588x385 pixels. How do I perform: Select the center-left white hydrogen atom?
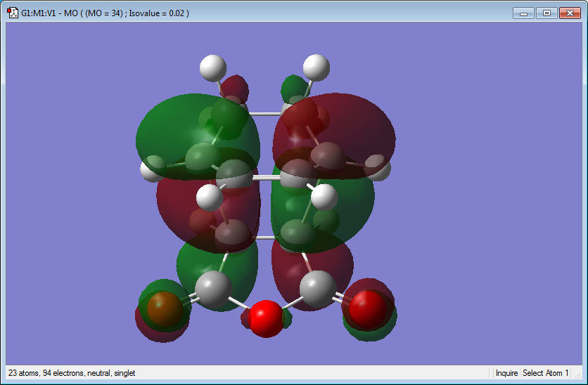[210, 197]
